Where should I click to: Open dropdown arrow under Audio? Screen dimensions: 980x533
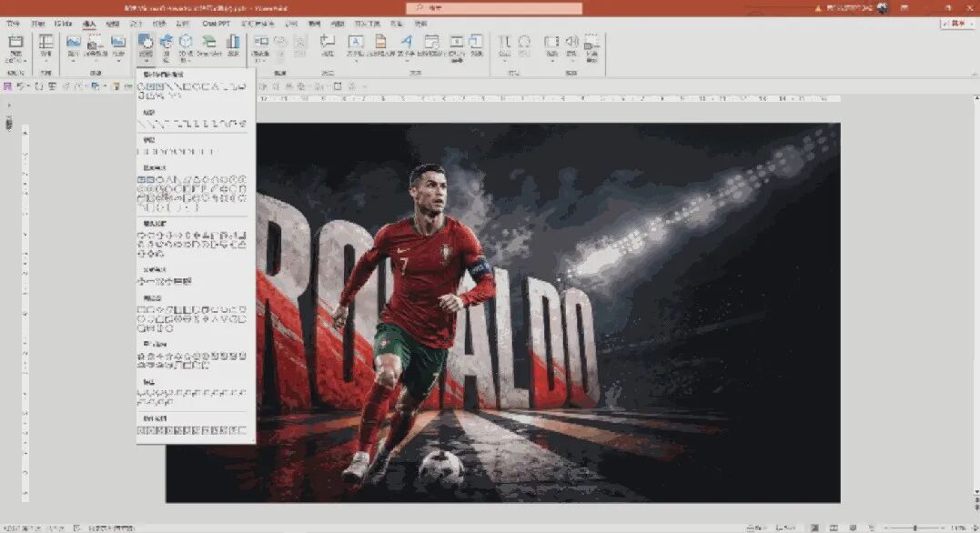click(x=571, y=61)
